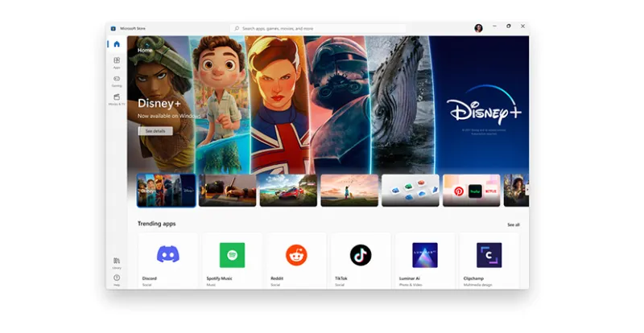Advance carousel with the right arrow
Image resolution: width=644 pixels, height=333 pixels.
[x=527, y=190]
